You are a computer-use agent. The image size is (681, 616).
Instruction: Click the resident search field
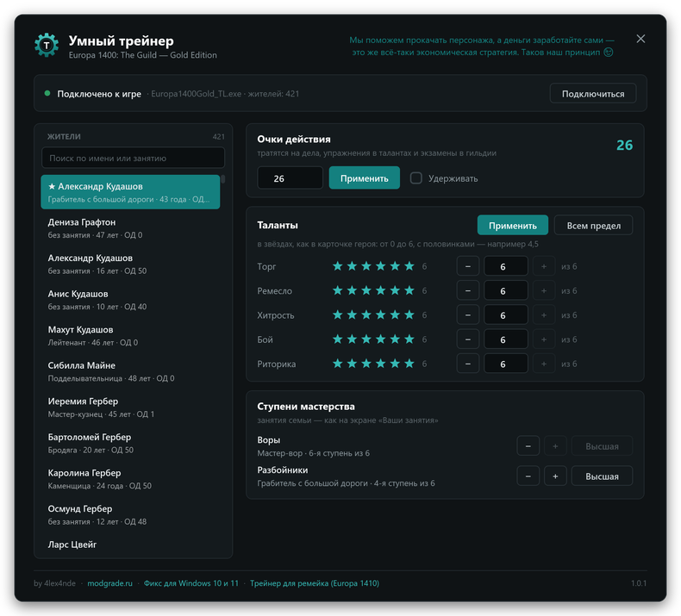[133, 158]
